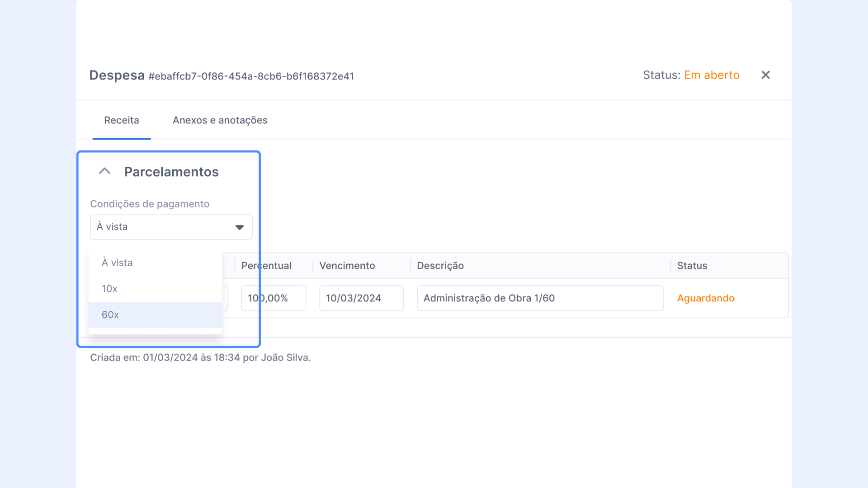Pick the highlighted 60x installment option
The height and width of the screenshot is (488, 868).
click(x=111, y=315)
